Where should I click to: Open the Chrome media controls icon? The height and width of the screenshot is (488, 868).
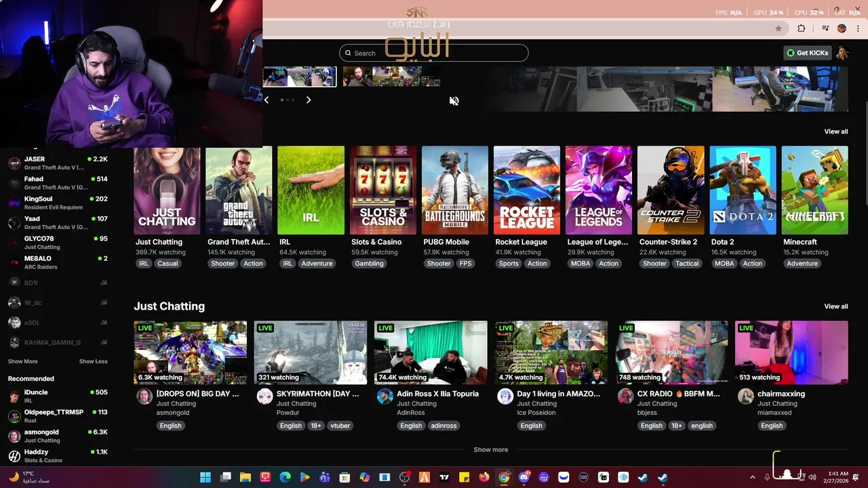click(x=825, y=28)
